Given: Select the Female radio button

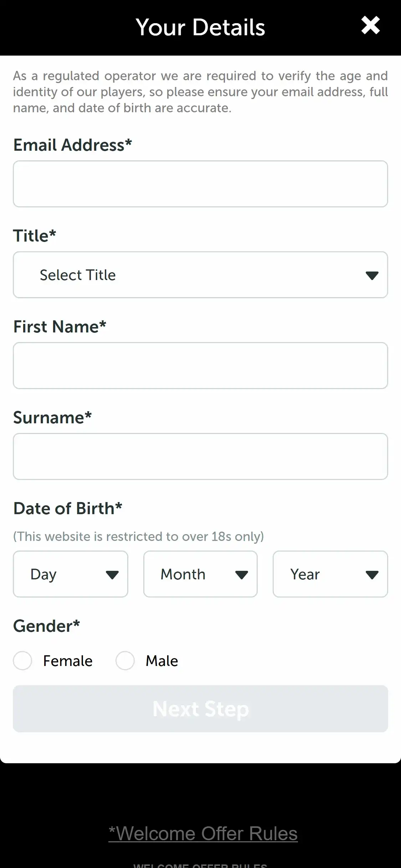Looking at the screenshot, I should click(x=23, y=661).
